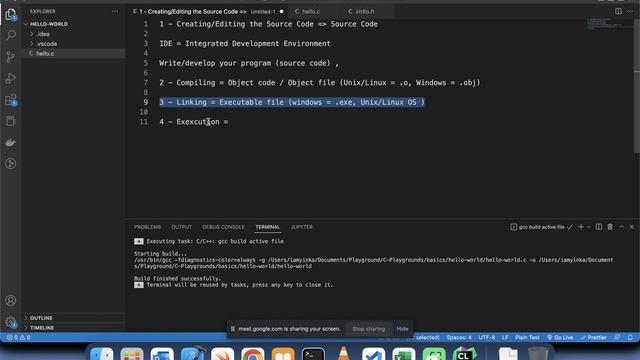
Task: Click the 'Build finished successfully.' terminal text
Action: [x=177, y=278]
